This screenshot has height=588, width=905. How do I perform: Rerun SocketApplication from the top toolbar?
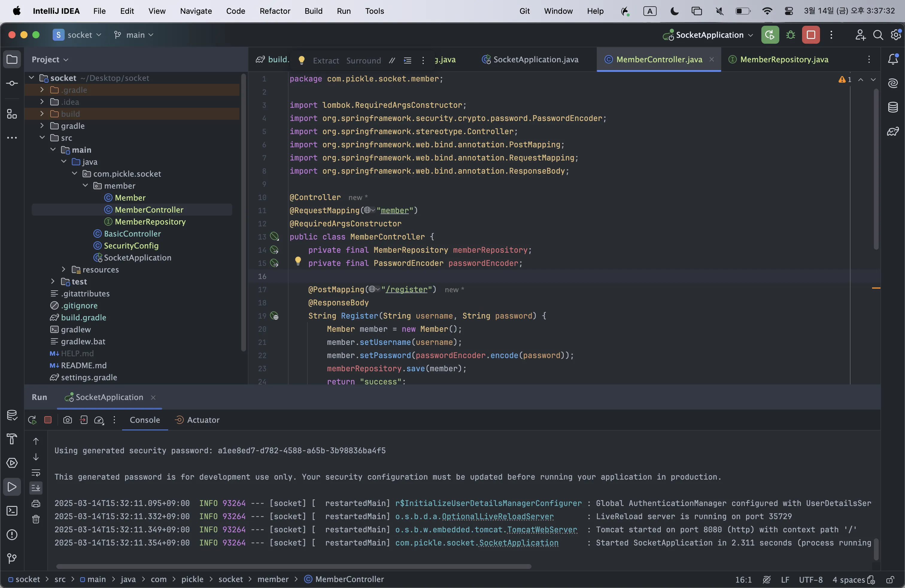coord(770,35)
